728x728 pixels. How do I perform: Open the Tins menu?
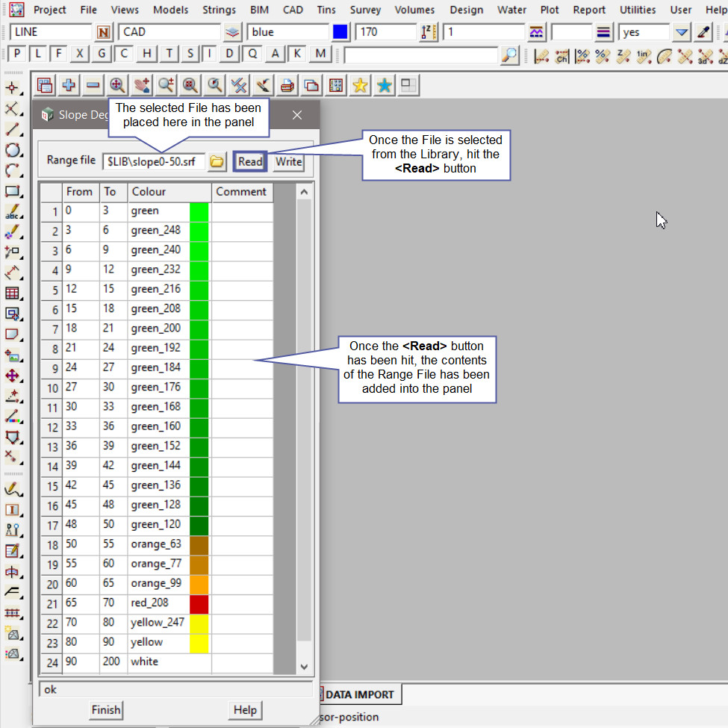[325, 10]
